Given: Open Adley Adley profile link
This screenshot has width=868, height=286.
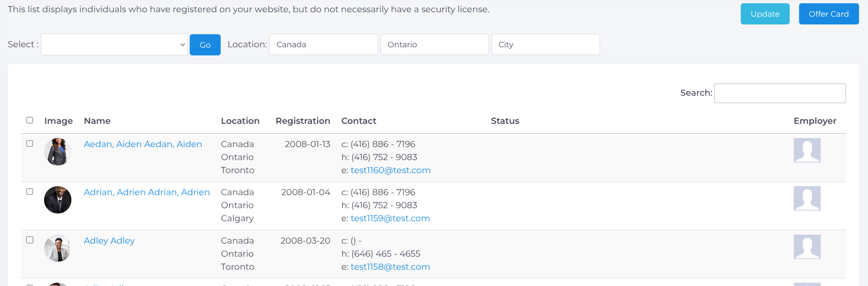Looking at the screenshot, I should [x=109, y=241].
